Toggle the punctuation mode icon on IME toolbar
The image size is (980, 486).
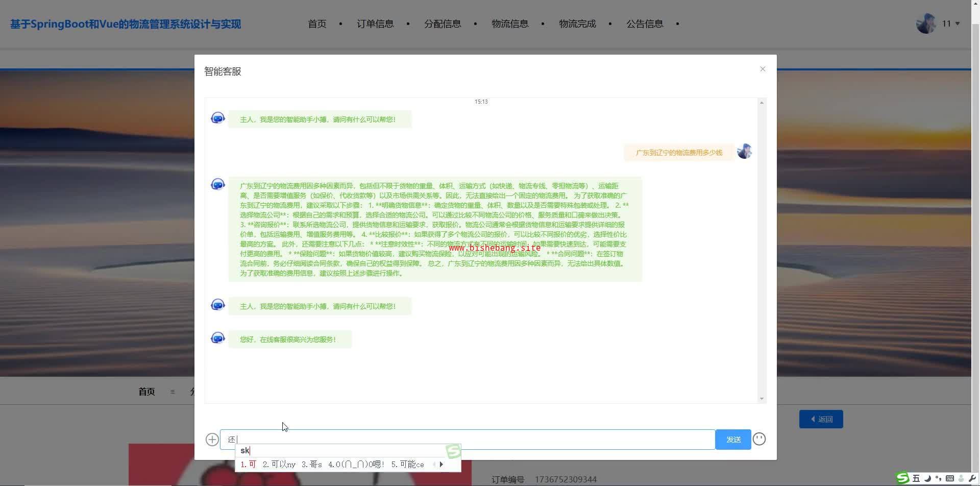point(938,478)
